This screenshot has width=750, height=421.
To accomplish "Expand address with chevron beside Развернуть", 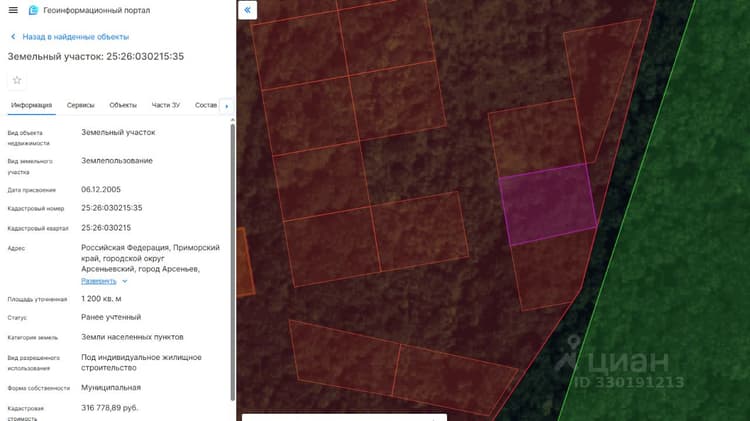I will [x=124, y=281].
